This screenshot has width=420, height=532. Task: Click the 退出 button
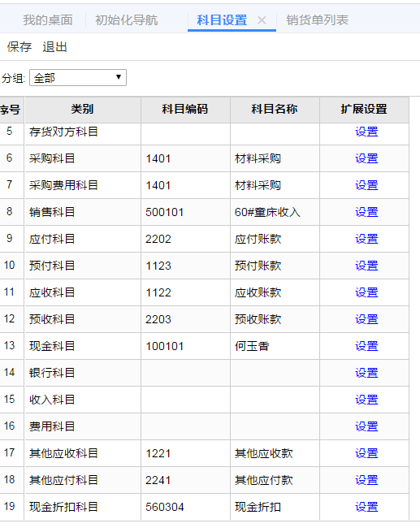(54, 47)
